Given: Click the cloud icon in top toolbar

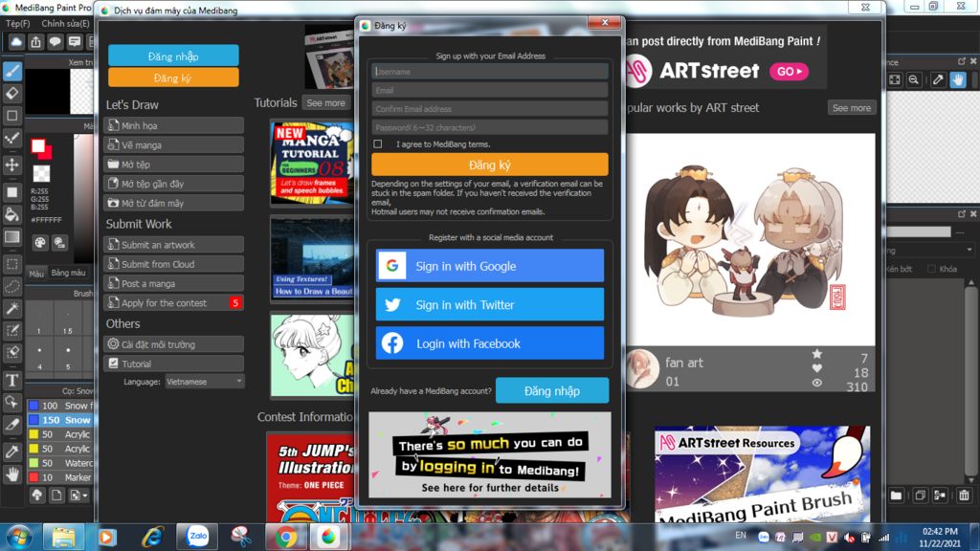Looking at the screenshot, I should (16, 42).
